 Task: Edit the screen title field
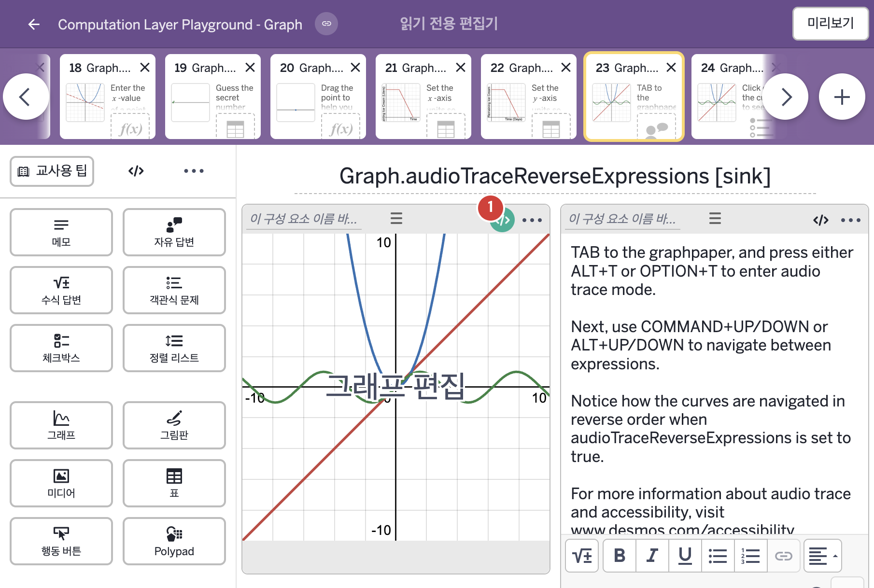(555, 177)
